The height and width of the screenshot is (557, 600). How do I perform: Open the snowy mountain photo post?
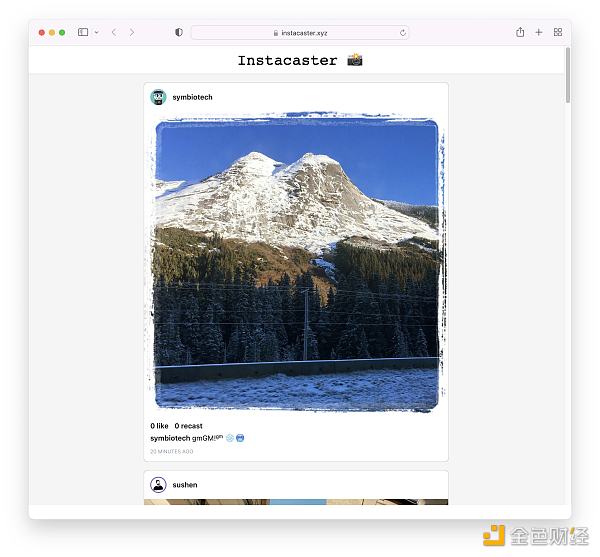click(296, 263)
